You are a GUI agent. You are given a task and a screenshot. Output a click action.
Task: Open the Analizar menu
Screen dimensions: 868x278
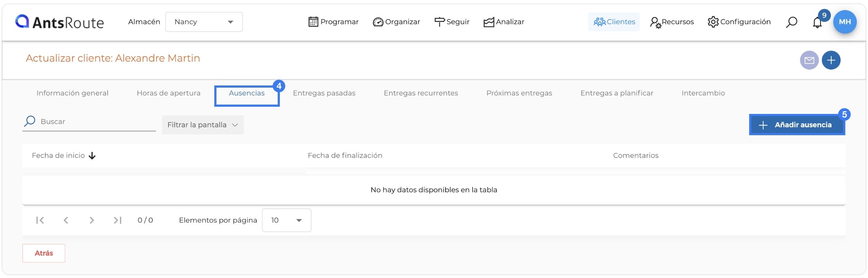[504, 22]
